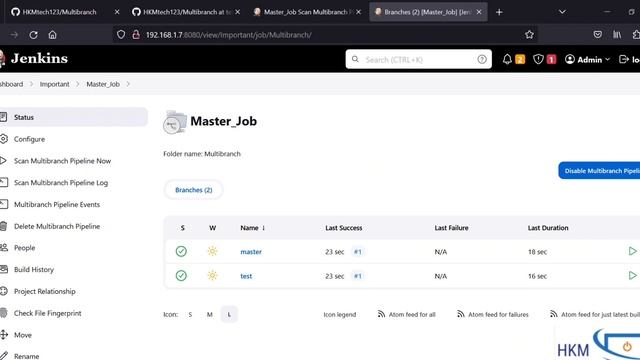Click the tracking protection shield icon in the address bar
Screen dimensions: 640x360
121,35
